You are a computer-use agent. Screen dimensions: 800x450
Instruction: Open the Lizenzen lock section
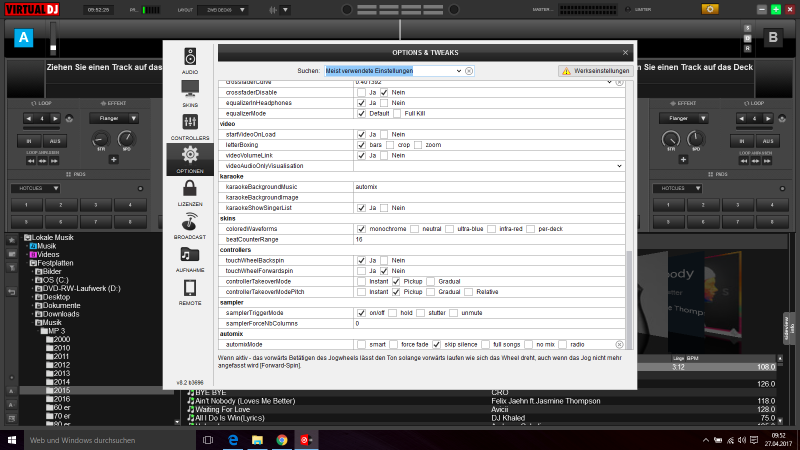(x=190, y=193)
